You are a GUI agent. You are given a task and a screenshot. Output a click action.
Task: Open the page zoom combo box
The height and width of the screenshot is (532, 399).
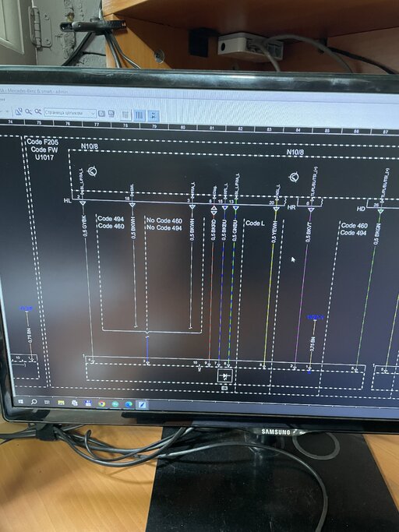pos(70,113)
